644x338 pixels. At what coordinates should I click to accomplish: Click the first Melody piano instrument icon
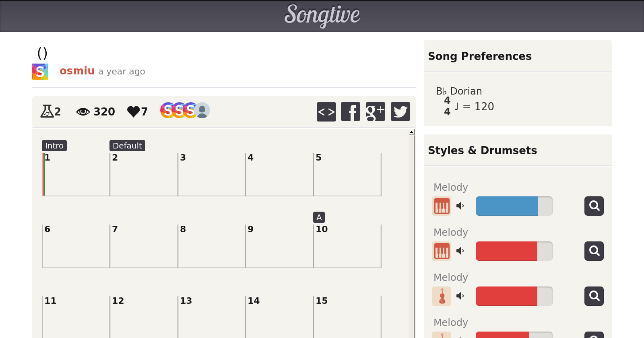[442, 206]
